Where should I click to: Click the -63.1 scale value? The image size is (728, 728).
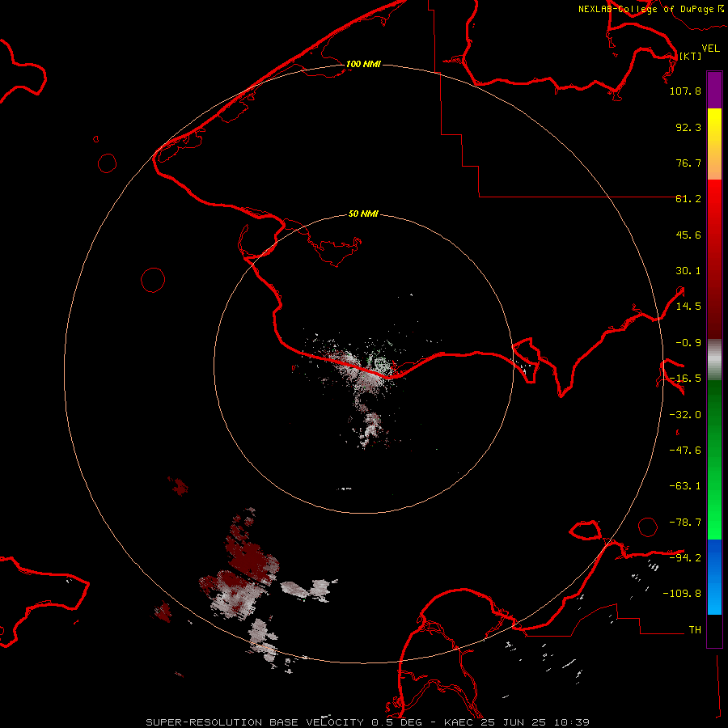click(685, 486)
